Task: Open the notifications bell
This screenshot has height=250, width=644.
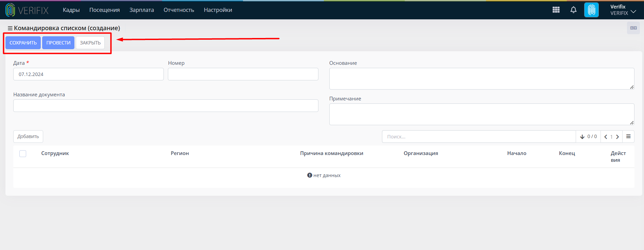Action: (x=573, y=10)
